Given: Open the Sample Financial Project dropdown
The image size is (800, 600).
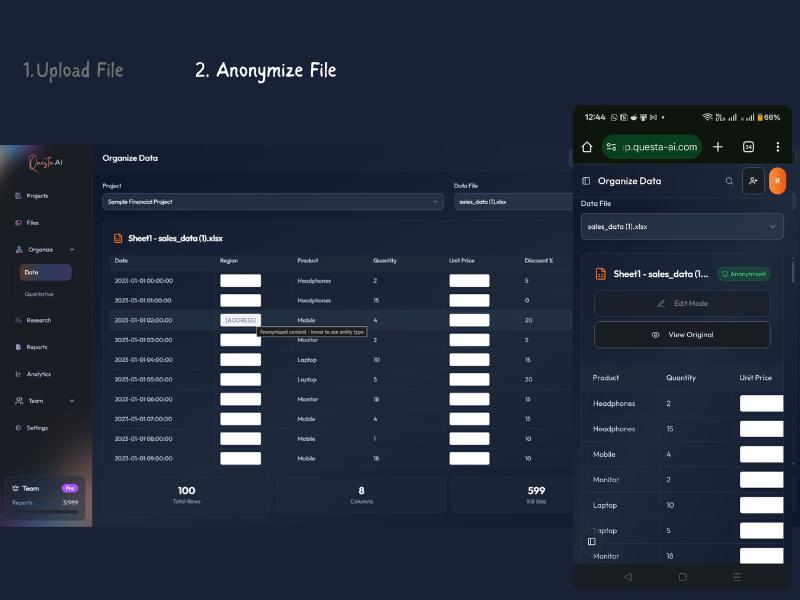Looking at the screenshot, I should 272,201.
